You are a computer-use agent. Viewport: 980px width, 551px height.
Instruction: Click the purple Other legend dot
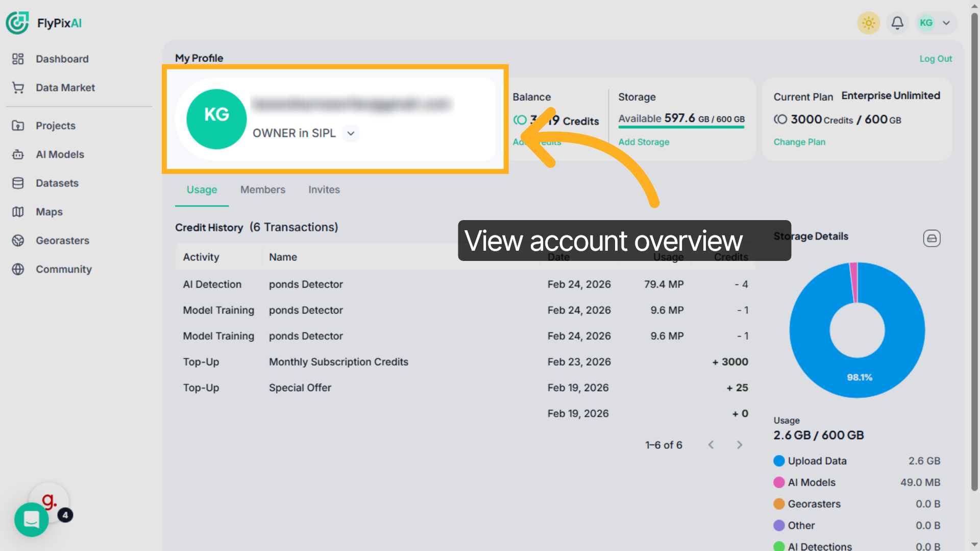(779, 525)
